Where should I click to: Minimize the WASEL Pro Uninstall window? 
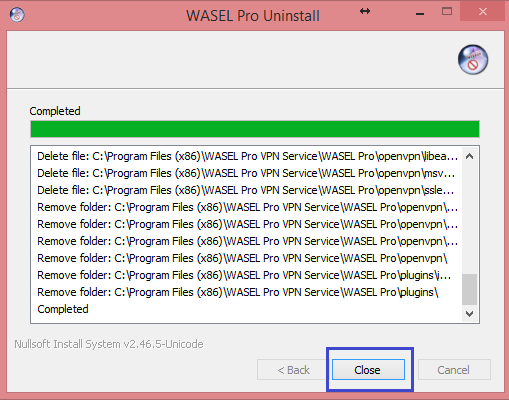coord(420,13)
